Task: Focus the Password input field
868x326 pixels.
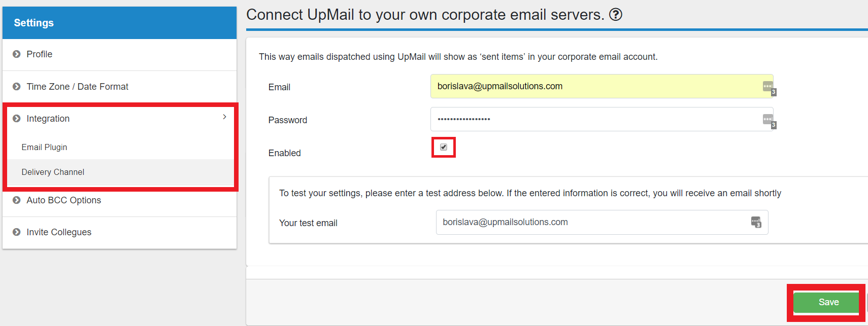Action: (x=594, y=120)
